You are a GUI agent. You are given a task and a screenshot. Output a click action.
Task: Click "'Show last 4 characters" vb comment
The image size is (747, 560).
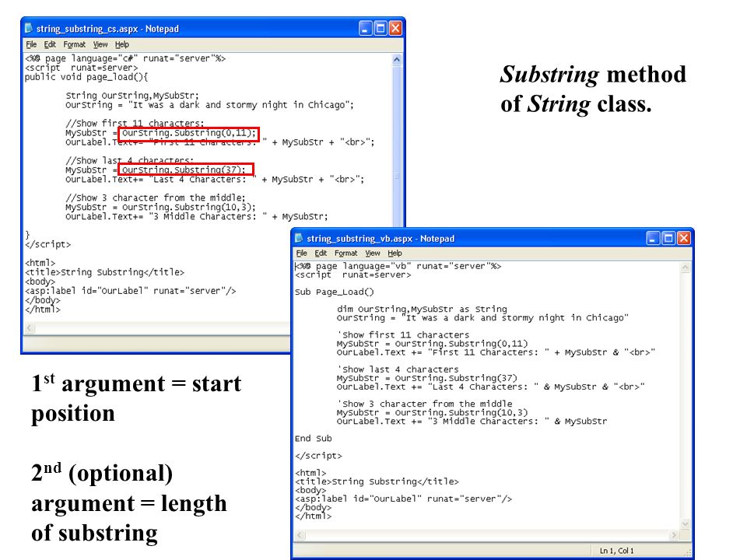pyautogui.click(x=398, y=369)
